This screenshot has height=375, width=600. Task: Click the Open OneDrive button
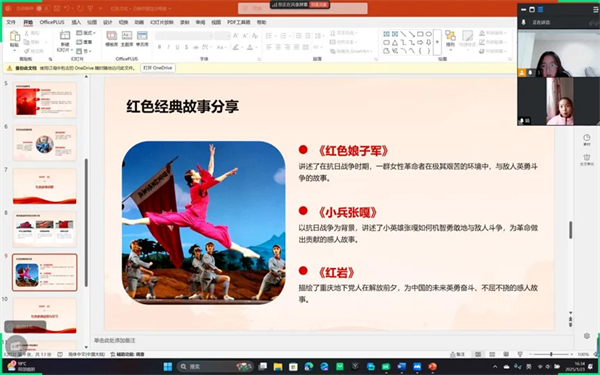coord(158,68)
